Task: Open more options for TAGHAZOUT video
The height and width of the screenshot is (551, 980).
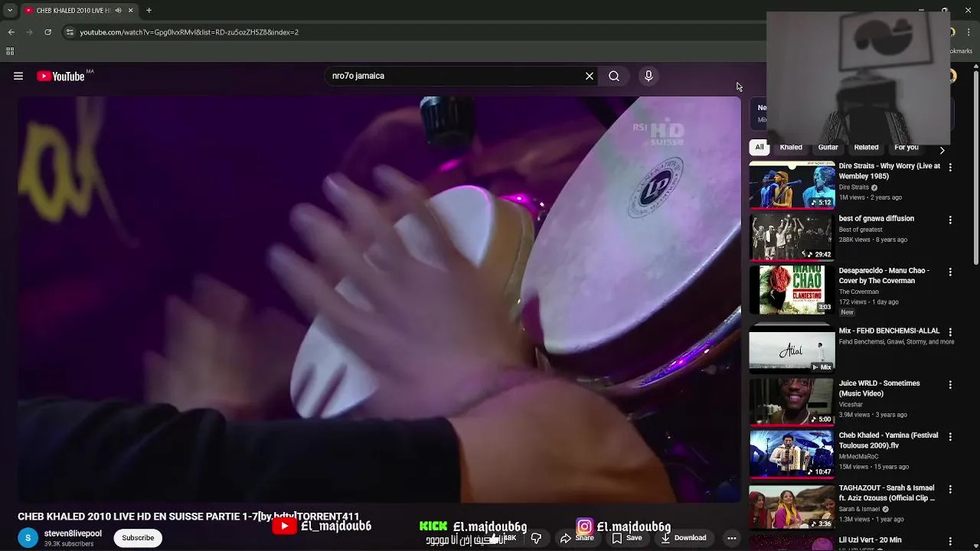Action: (950, 489)
